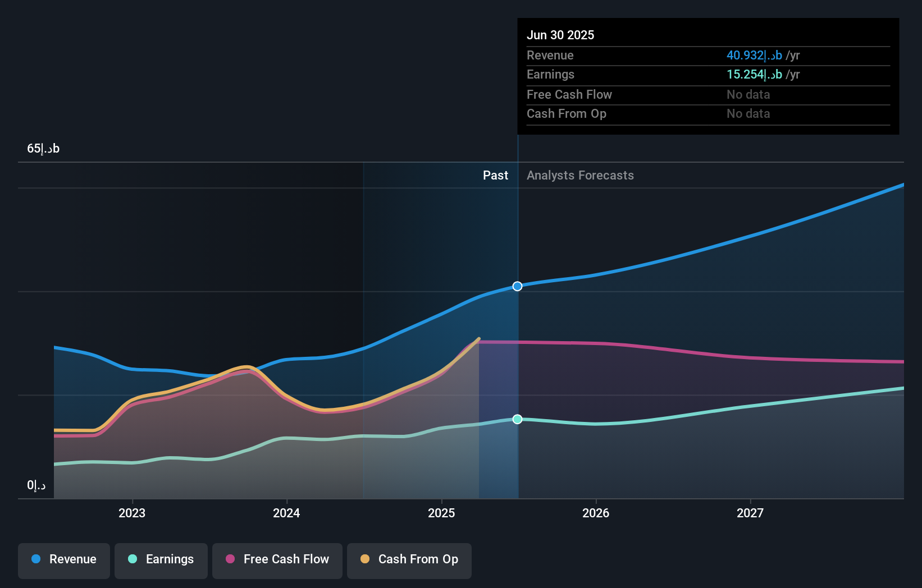Expand the Analysts Forecasts section
922x588 pixels.
pos(580,175)
